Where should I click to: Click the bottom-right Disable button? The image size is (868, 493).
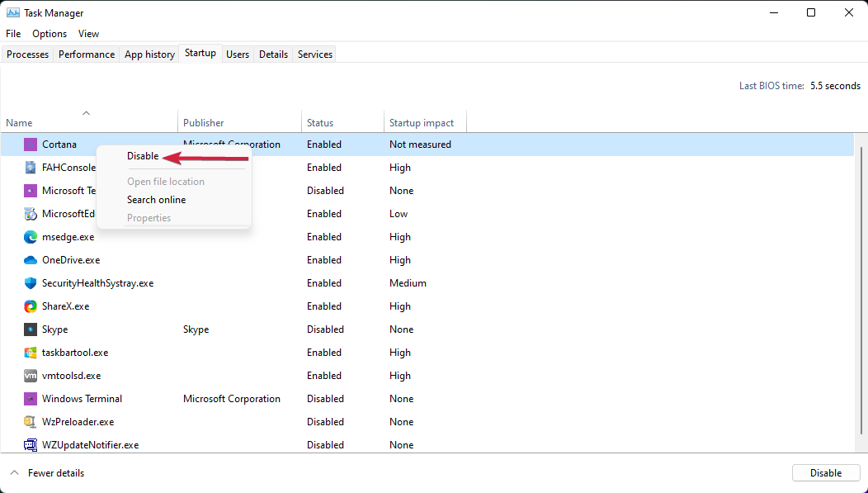(825, 473)
